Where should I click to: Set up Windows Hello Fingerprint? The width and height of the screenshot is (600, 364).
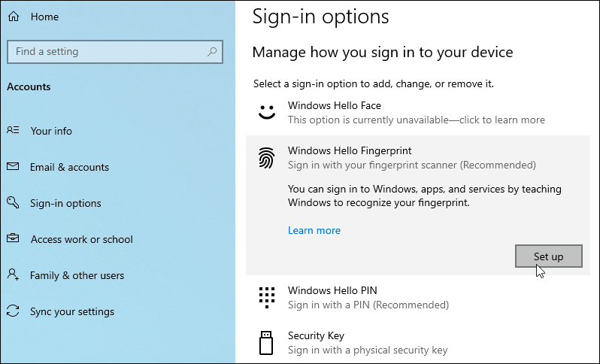(x=548, y=256)
